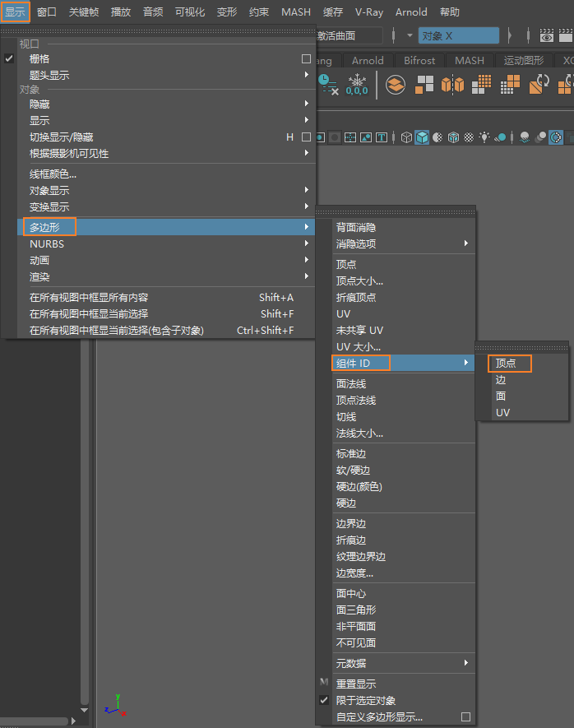
Task: Toggle ambient occlusion viewport icon
Action: [525, 137]
